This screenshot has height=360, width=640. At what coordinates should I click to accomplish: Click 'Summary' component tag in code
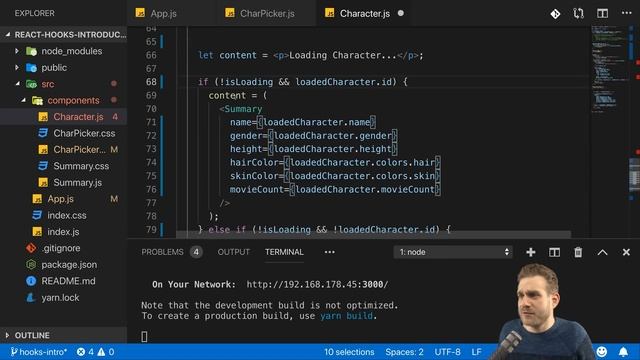click(x=243, y=109)
